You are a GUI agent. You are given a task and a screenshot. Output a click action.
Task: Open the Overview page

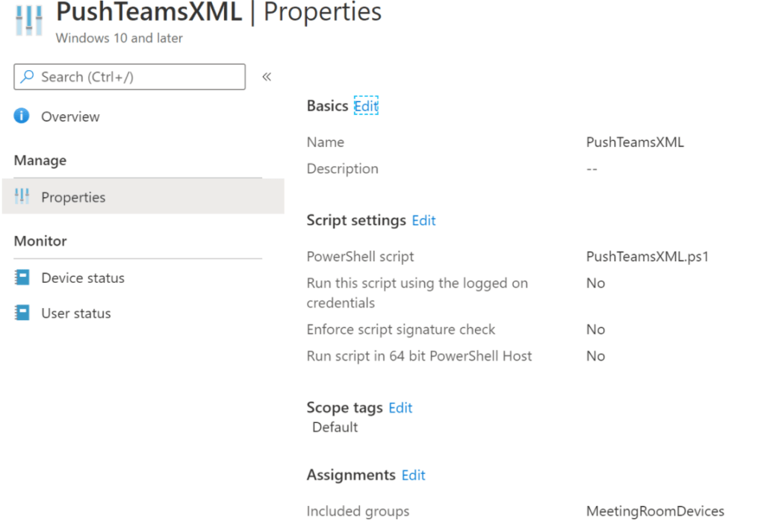[x=70, y=116]
